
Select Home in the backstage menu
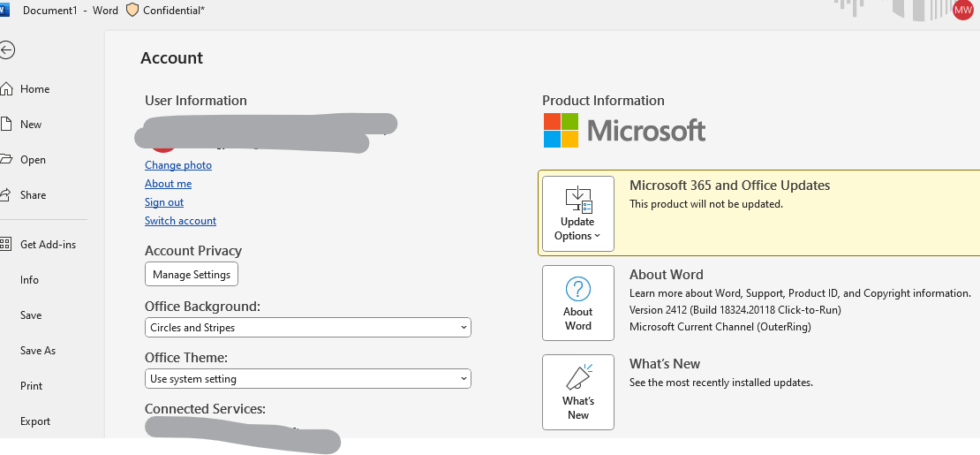(34, 89)
